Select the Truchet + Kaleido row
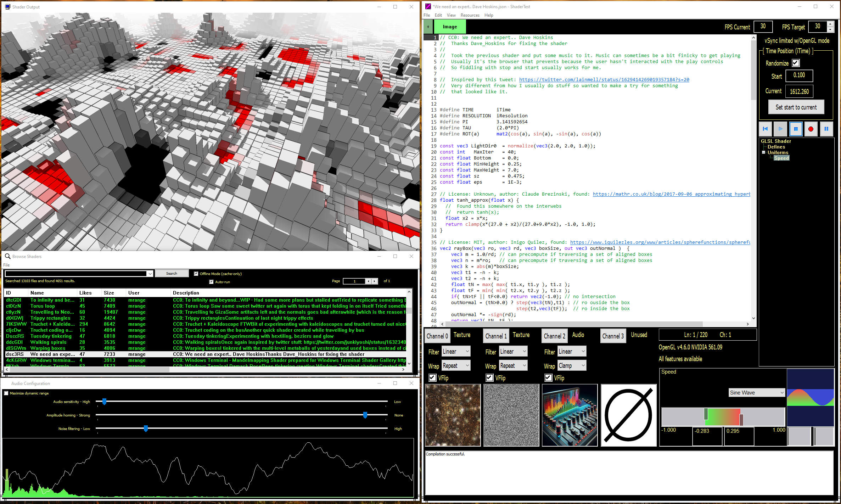Screen dimensions: 841x504 click(x=206, y=324)
